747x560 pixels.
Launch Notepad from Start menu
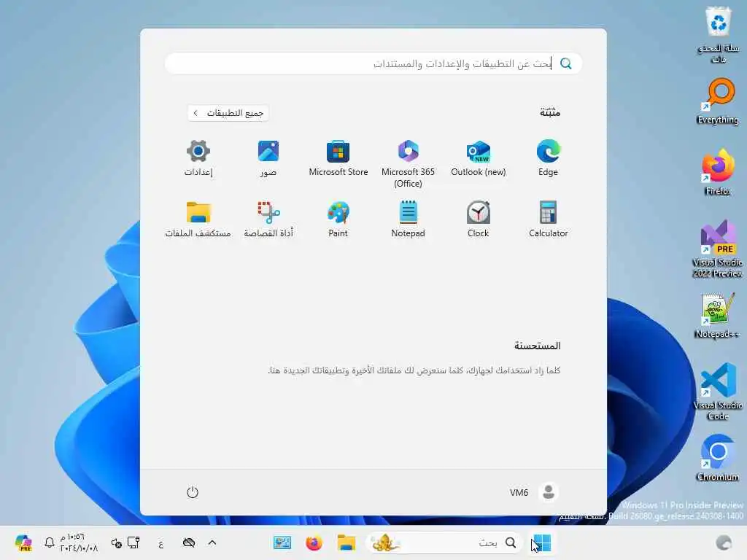coord(409,219)
